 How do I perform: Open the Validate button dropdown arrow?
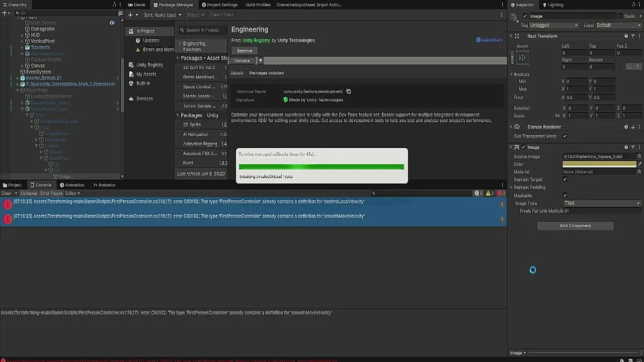pos(260,61)
